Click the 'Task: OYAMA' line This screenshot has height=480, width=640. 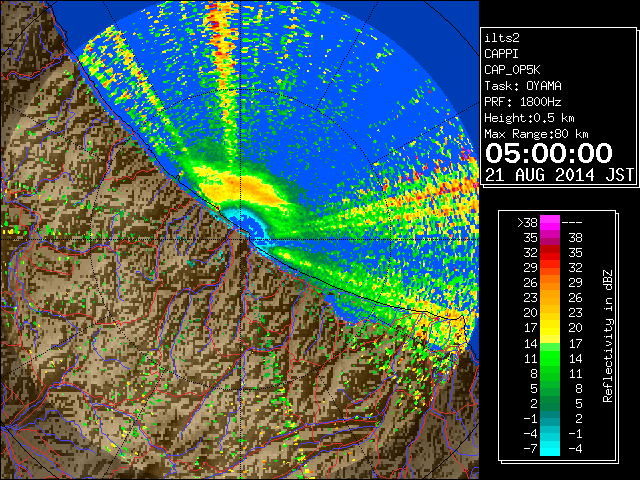click(x=523, y=86)
